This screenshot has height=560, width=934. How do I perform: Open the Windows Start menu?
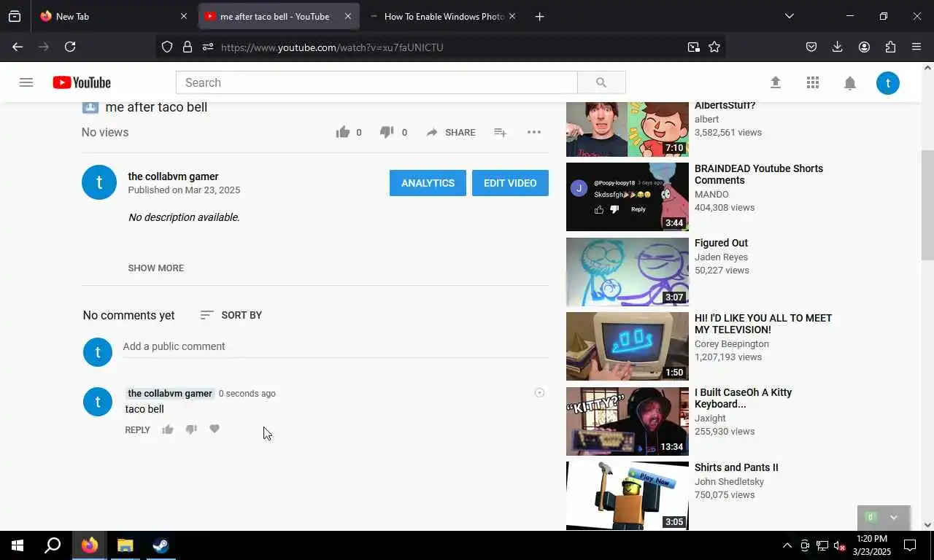[18, 545]
